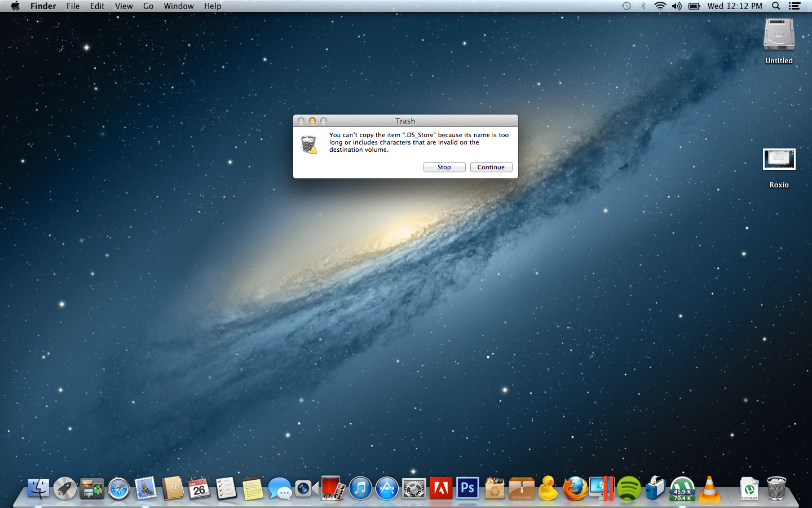Click the battery status icon
The height and width of the screenshot is (508, 812).
694,6
